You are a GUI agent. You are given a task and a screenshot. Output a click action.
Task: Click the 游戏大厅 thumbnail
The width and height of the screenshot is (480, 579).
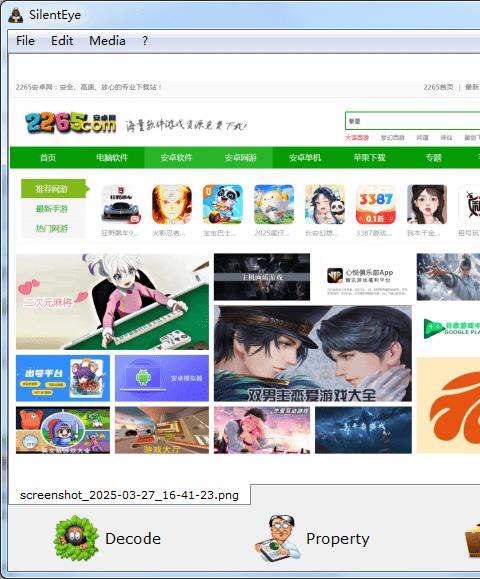[x=162, y=430]
